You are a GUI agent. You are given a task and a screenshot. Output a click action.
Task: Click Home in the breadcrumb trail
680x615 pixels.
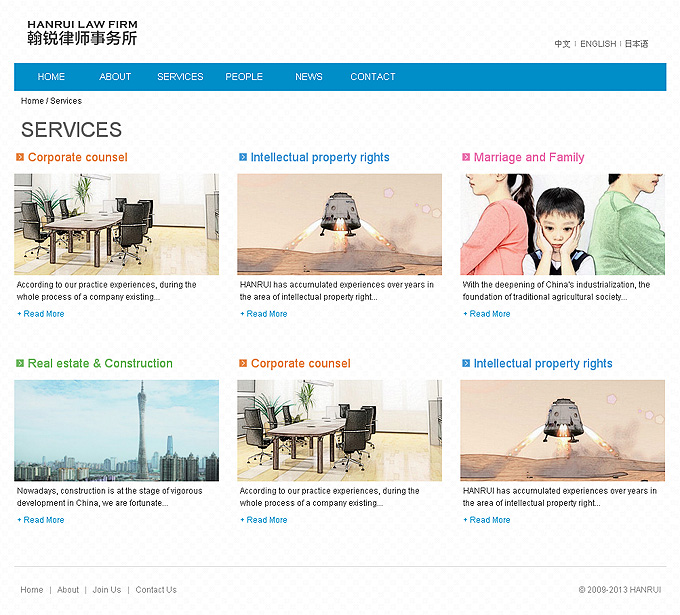(32, 101)
